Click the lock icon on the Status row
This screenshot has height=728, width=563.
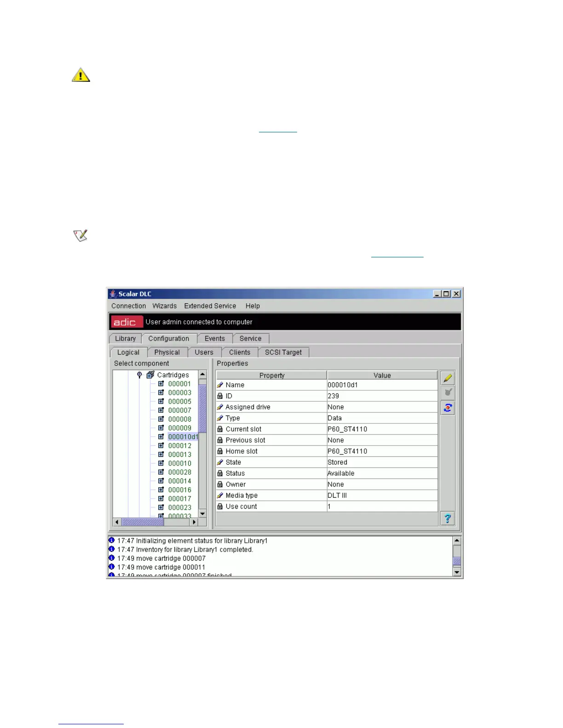click(x=220, y=473)
